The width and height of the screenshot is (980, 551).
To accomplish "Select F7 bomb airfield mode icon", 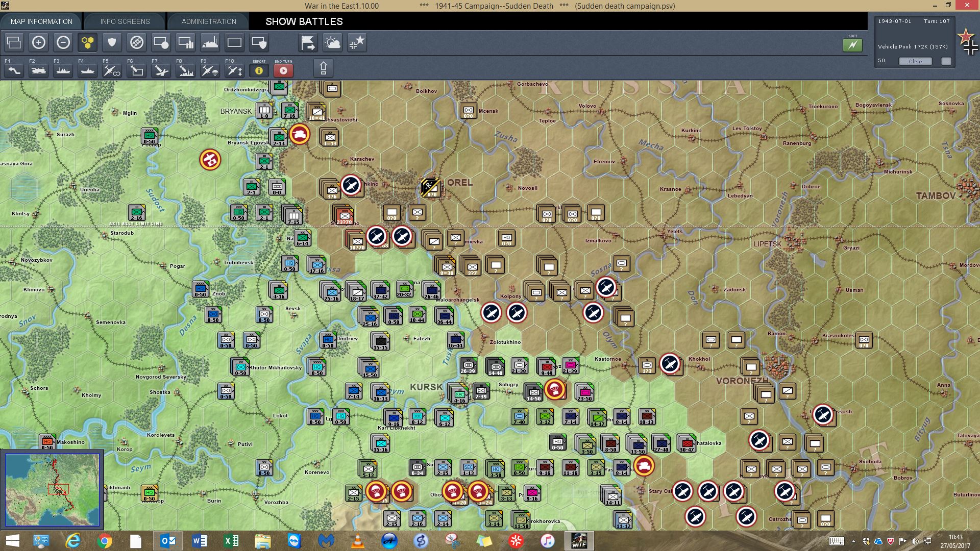I will tap(161, 70).
